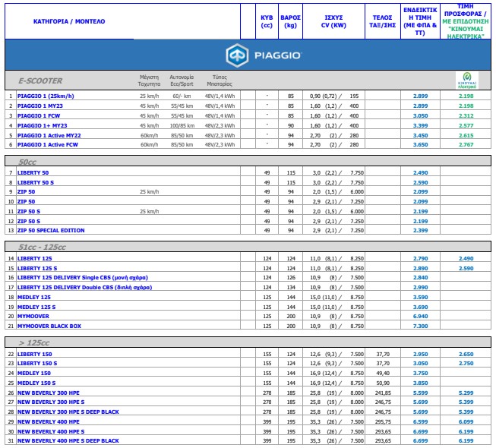
Task: Select the 48V/2,3 kWh battery of PIAGGIO 1+ MY23
Action: 220,125
